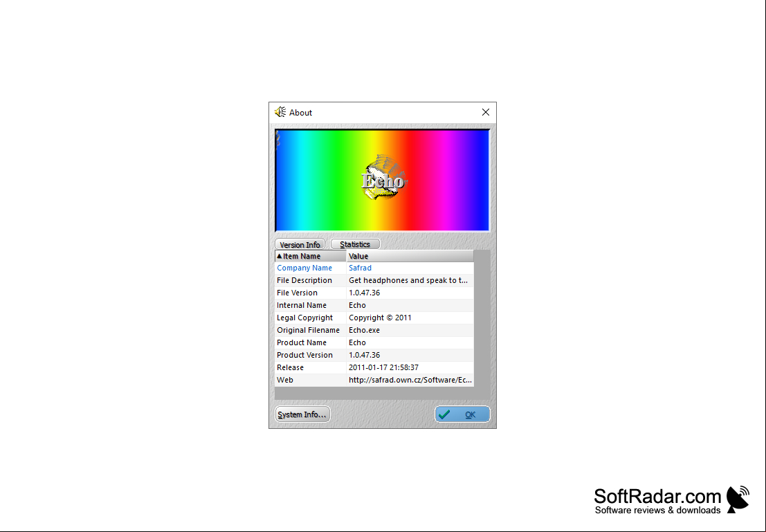Select the Product Version label
Viewport: 766px width, 532px height.
(x=305, y=355)
